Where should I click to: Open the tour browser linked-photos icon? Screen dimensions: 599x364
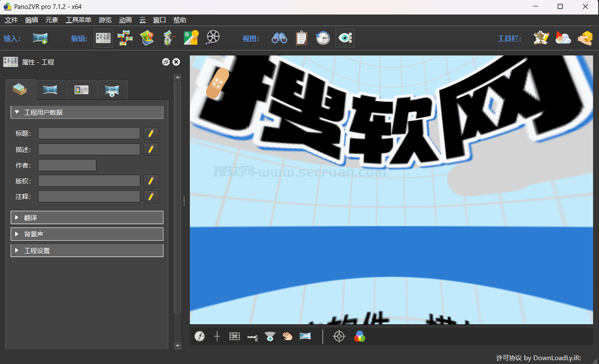[125, 38]
